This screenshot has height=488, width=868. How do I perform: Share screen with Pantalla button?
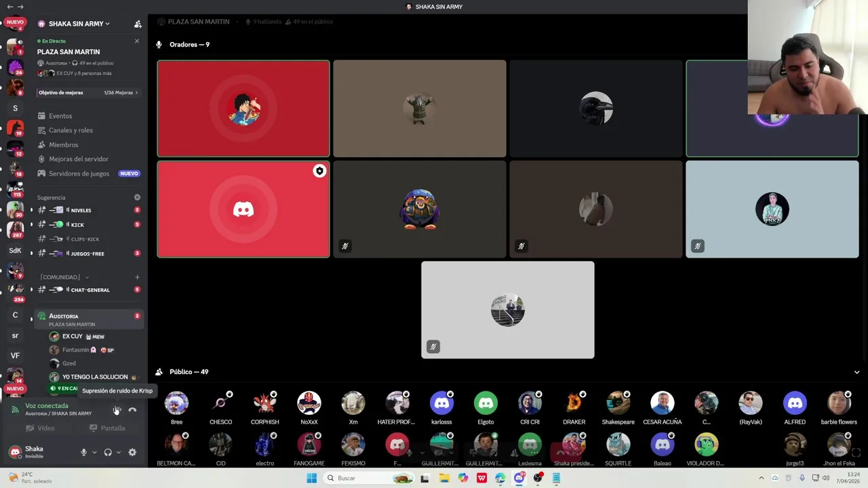pyautogui.click(x=107, y=428)
